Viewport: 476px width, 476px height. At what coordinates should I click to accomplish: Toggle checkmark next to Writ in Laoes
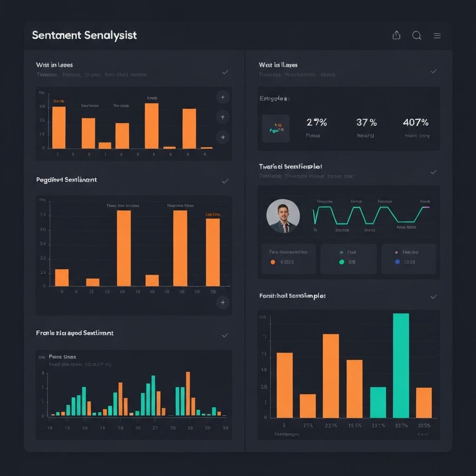[x=225, y=72]
